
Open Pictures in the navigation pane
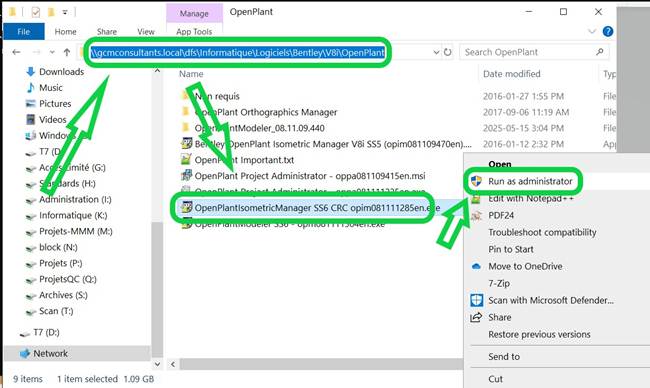coord(55,104)
